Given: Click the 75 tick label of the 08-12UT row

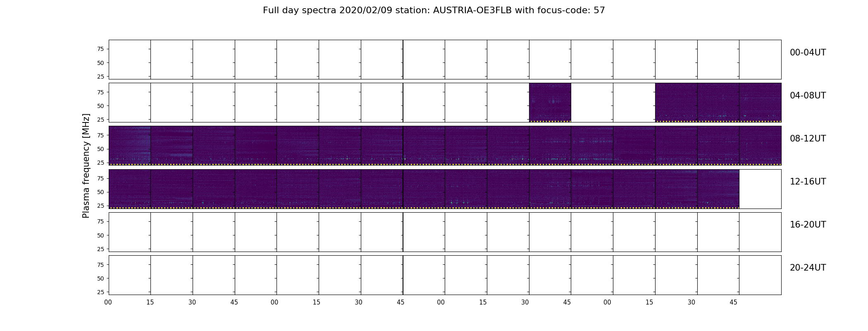Looking at the screenshot, I should 100,135.
